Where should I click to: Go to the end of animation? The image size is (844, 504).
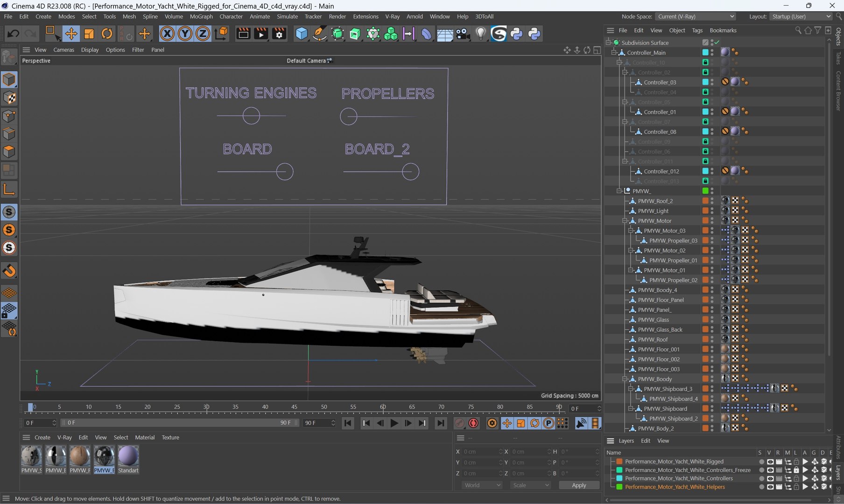440,423
